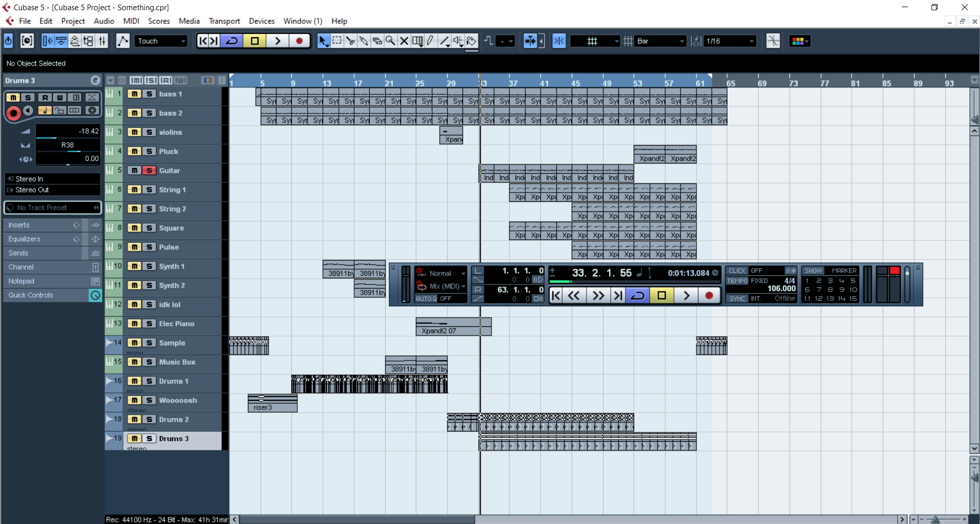
Task: Open the Stereo Out output routing
Action: 53,190
